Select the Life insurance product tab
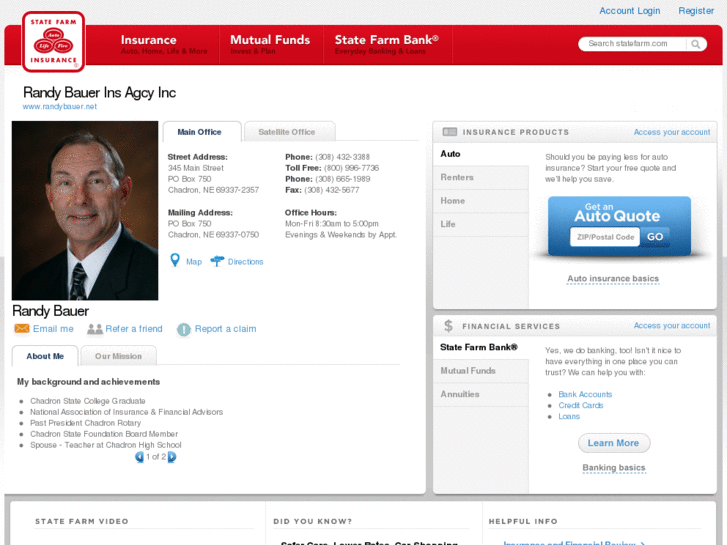This screenshot has height=545, width=727. pos(481,224)
